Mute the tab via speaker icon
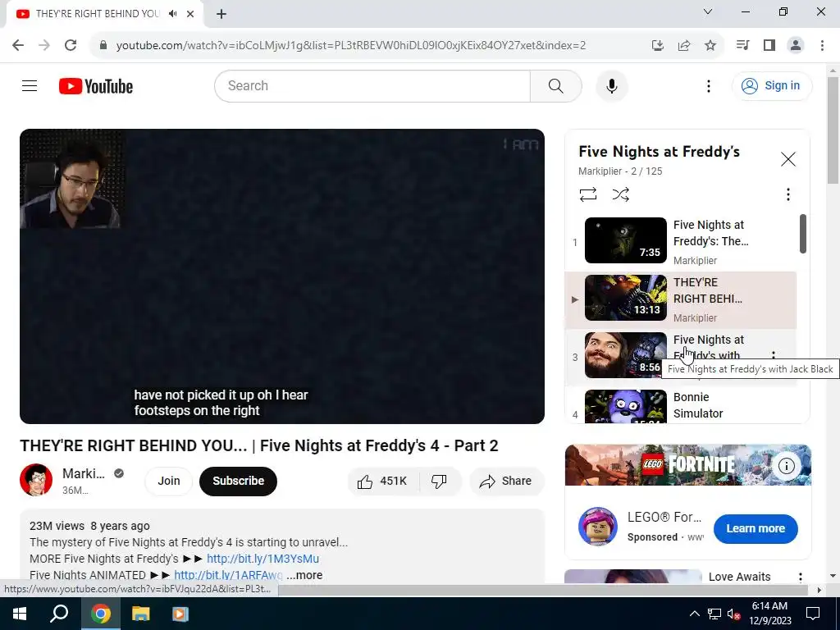Screen dimensions: 840x630 click(172, 13)
